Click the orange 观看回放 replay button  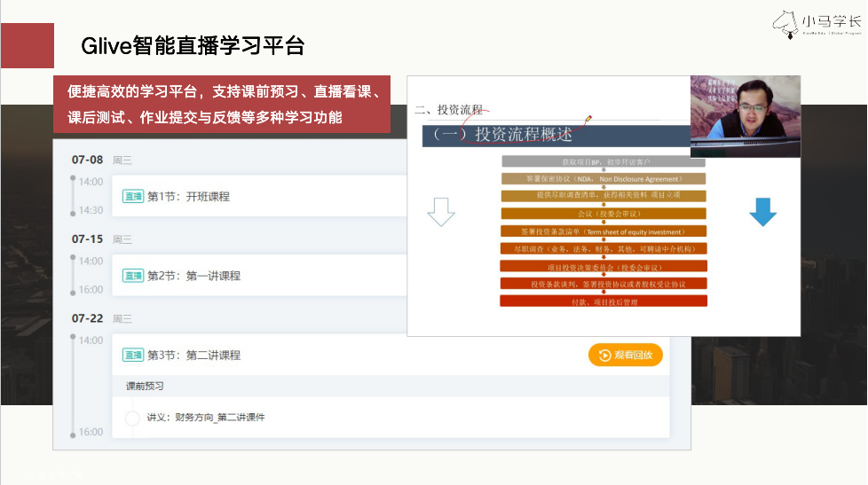point(626,355)
